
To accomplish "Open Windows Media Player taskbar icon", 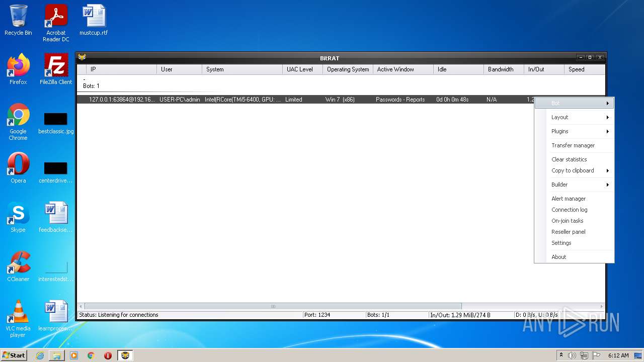I will coord(74,355).
